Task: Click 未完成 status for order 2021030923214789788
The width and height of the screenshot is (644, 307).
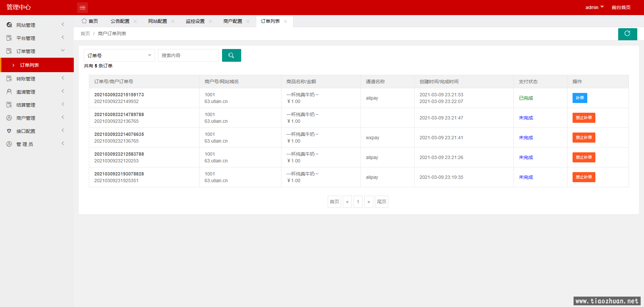Action: 526,118
